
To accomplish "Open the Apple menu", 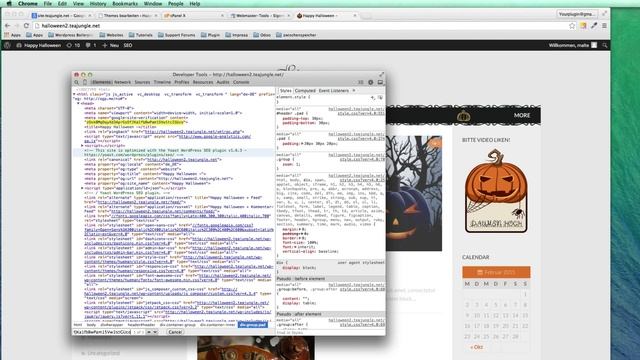I will point(9,4).
